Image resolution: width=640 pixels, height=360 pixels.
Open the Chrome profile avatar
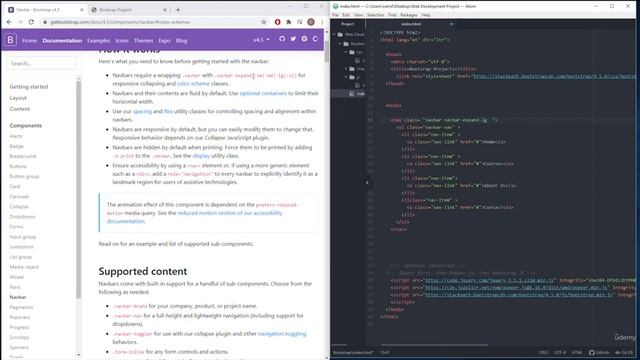coord(311,22)
